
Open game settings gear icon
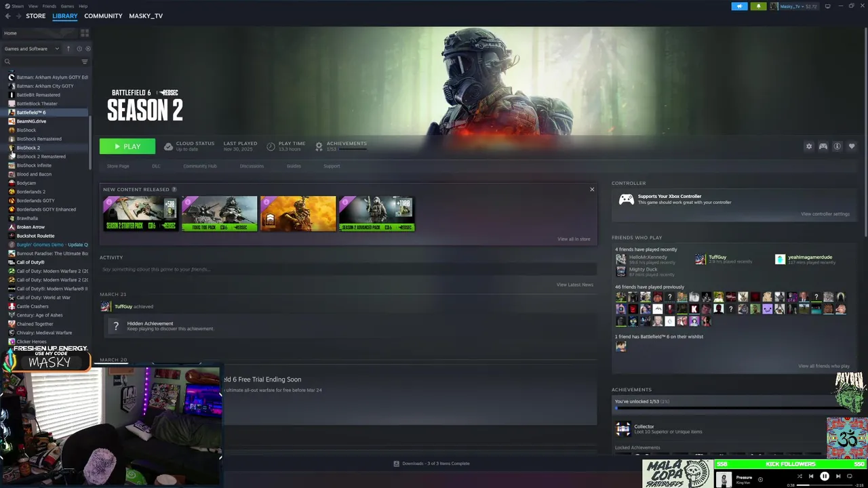click(x=808, y=146)
